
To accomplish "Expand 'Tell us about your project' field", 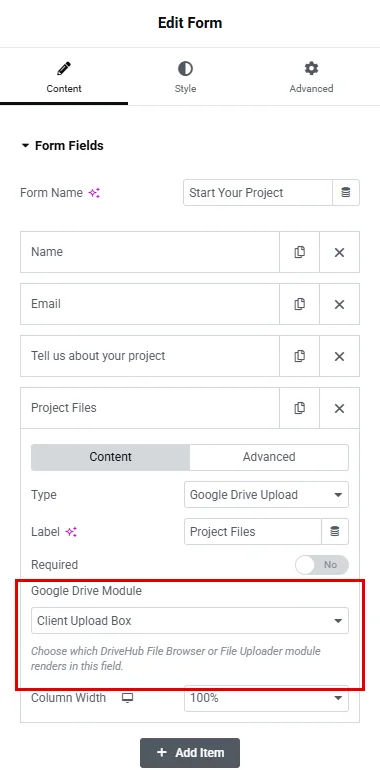I will [x=150, y=356].
